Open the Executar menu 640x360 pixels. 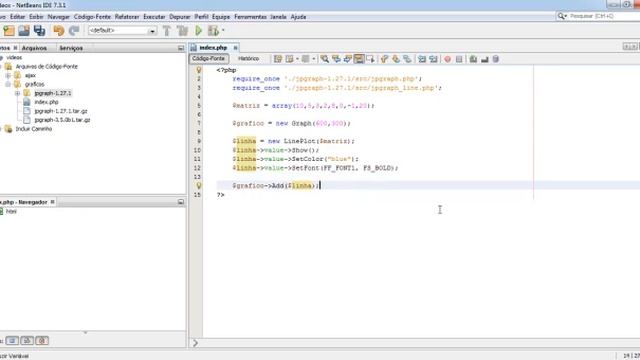click(x=154, y=17)
